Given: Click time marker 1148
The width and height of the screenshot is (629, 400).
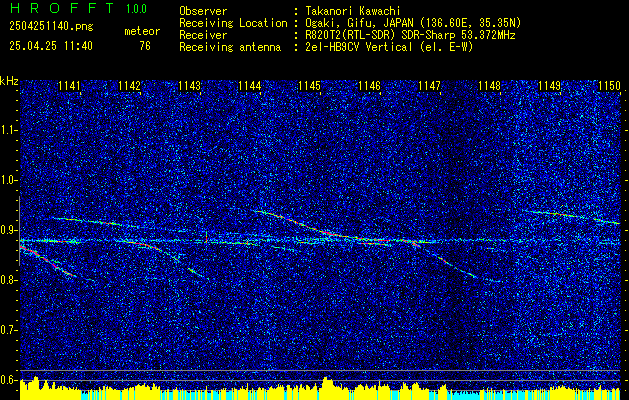Looking at the screenshot, I should point(489,86).
